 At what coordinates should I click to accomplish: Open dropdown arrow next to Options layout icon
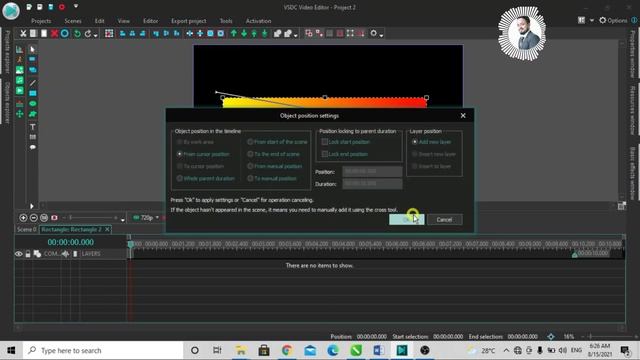[591, 20]
